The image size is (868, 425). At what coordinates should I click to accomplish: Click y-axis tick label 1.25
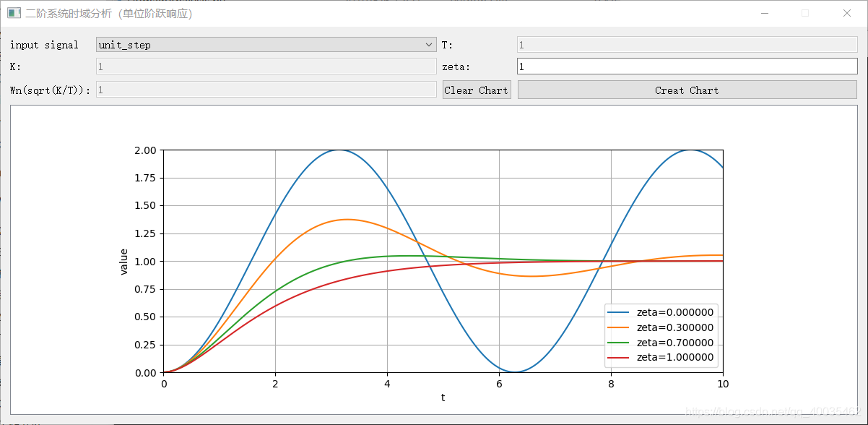tap(147, 233)
